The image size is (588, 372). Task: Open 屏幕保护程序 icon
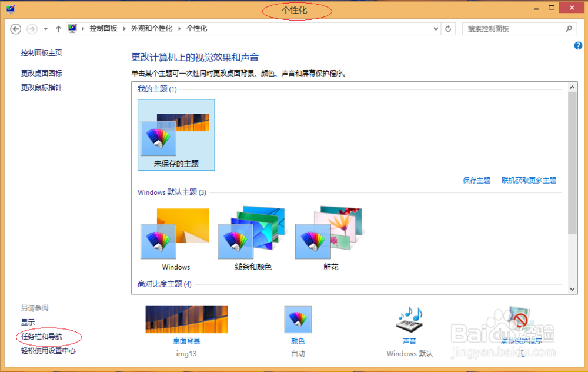coord(521,320)
